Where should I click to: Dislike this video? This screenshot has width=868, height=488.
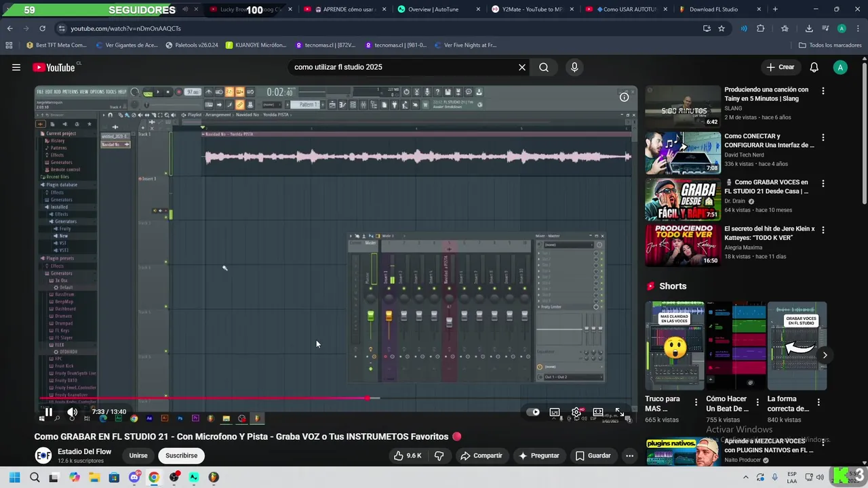[x=439, y=455]
